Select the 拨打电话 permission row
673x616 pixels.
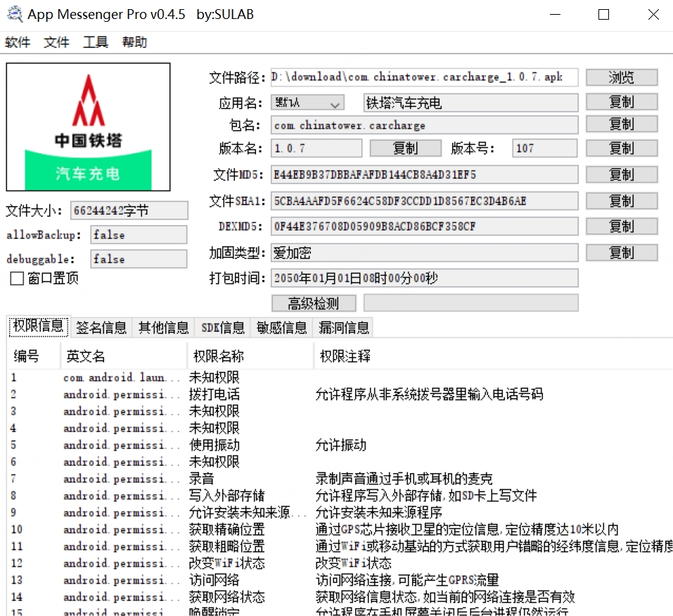click(x=211, y=394)
